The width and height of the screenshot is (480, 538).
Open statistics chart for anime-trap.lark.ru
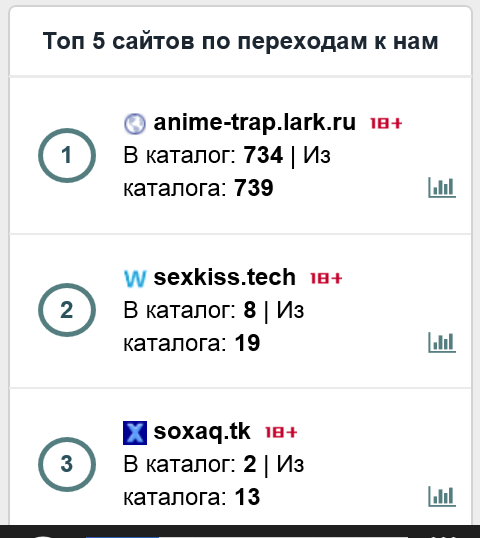pyautogui.click(x=442, y=188)
